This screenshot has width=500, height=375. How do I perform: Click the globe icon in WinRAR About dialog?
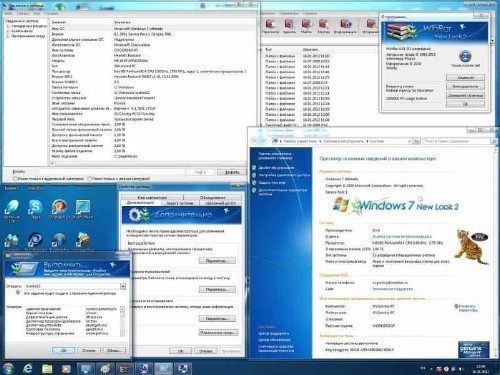coord(465,56)
